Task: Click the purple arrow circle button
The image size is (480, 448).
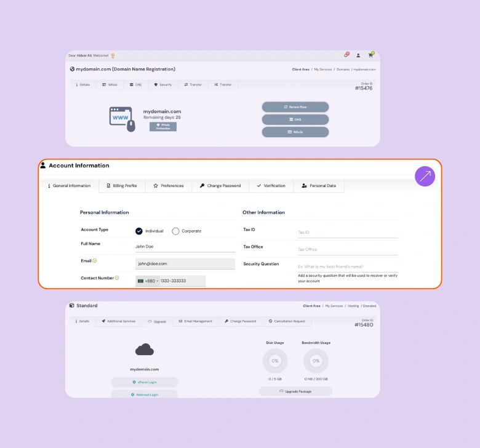Action: 425,176
